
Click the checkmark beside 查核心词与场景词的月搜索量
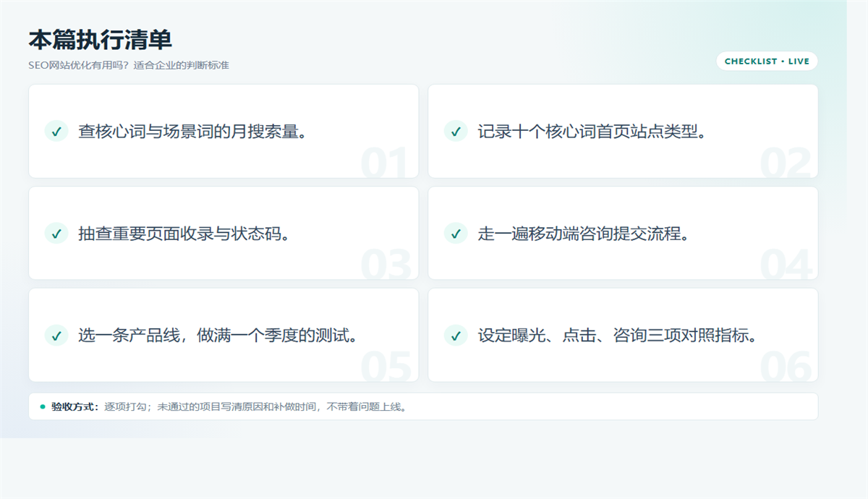point(56,131)
